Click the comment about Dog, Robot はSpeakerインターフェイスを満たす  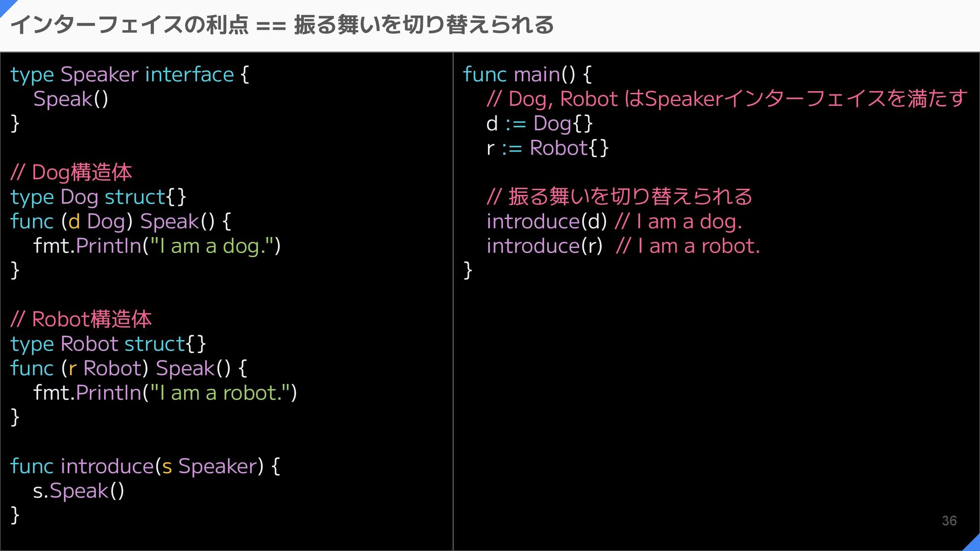[727, 99]
